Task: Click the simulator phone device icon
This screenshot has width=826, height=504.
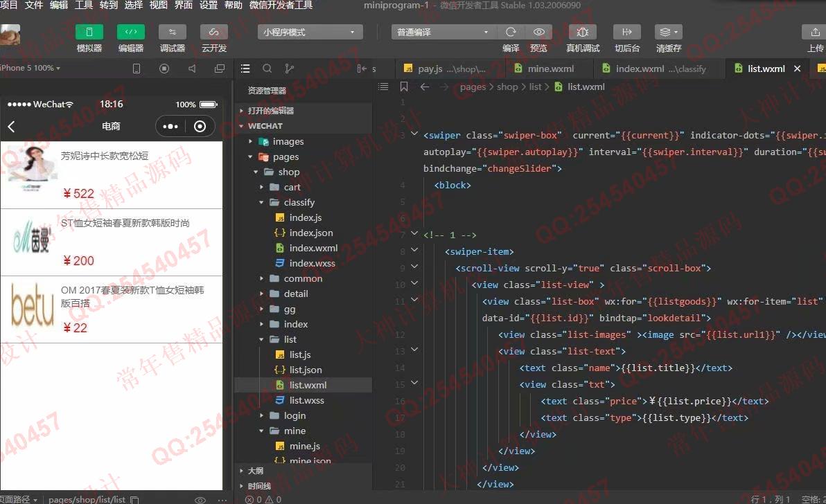Action: (137, 69)
